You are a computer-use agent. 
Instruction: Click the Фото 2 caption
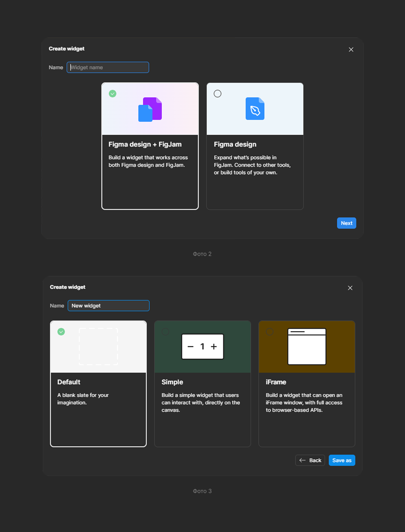point(202,254)
